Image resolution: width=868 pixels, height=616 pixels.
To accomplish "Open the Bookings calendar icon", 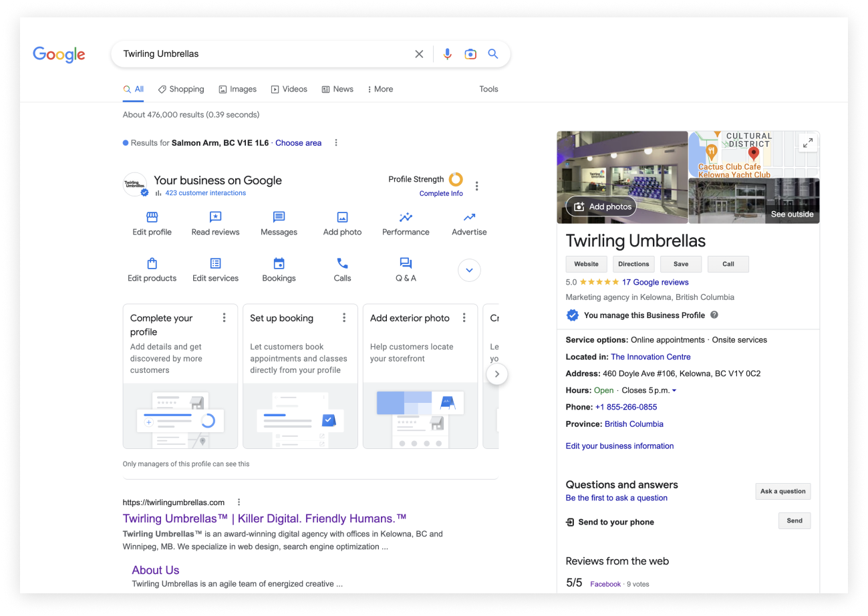I will tap(279, 263).
